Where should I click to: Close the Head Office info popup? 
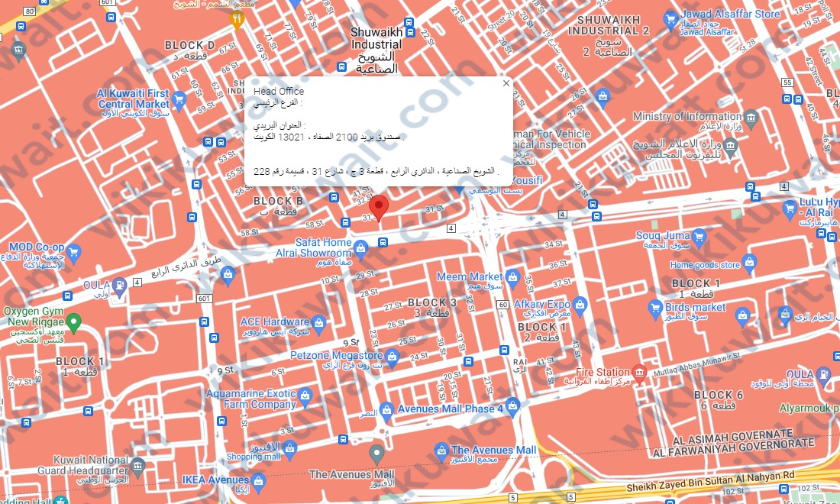506,83
